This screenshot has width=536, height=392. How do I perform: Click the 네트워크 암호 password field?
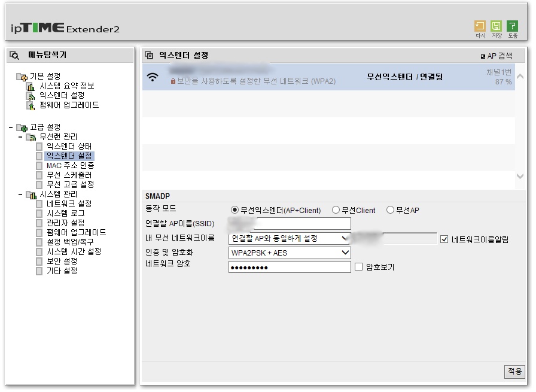coord(289,267)
